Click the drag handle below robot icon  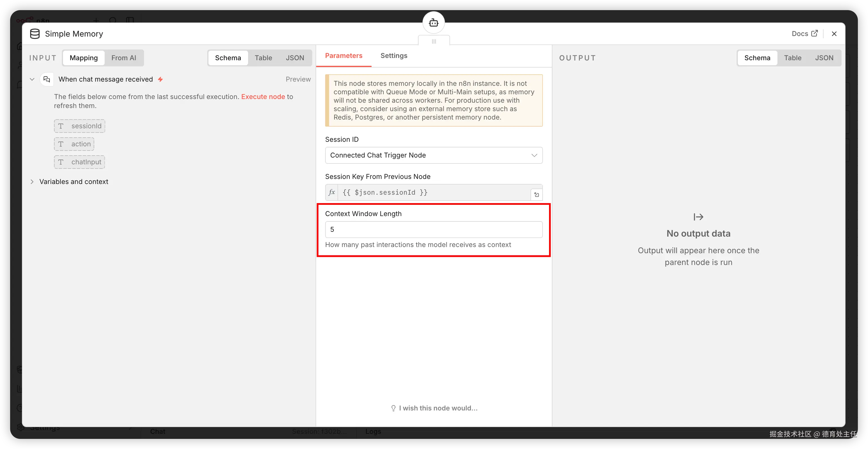[434, 41]
